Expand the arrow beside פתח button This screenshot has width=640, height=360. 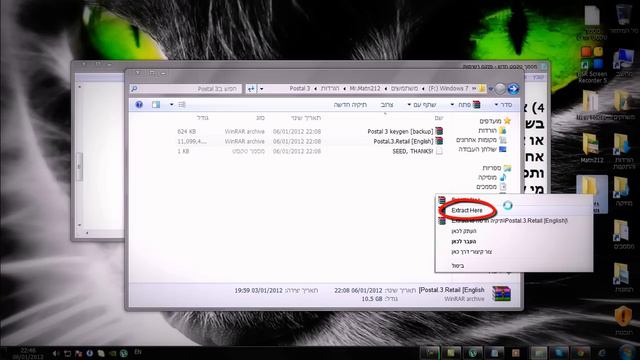[452, 105]
